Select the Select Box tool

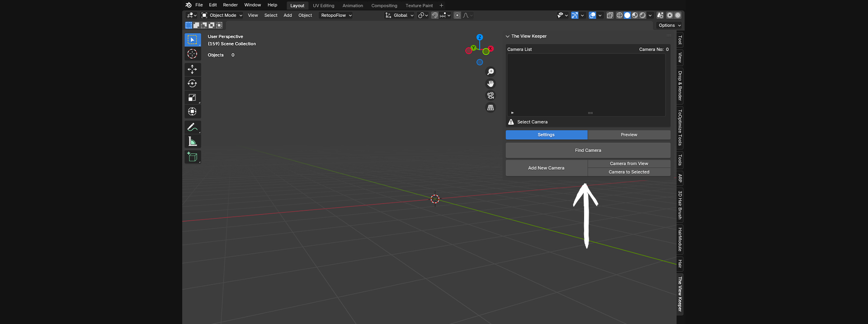[192, 40]
